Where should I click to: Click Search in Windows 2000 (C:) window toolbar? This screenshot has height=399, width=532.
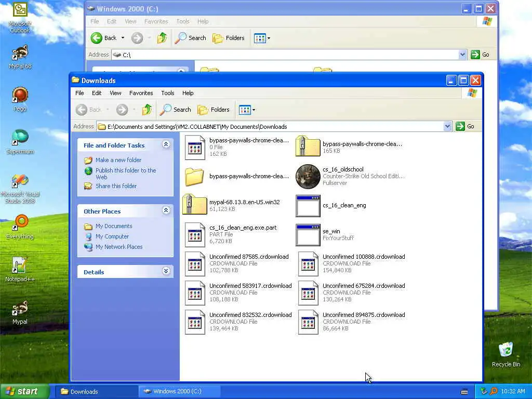click(x=190, y=38)
